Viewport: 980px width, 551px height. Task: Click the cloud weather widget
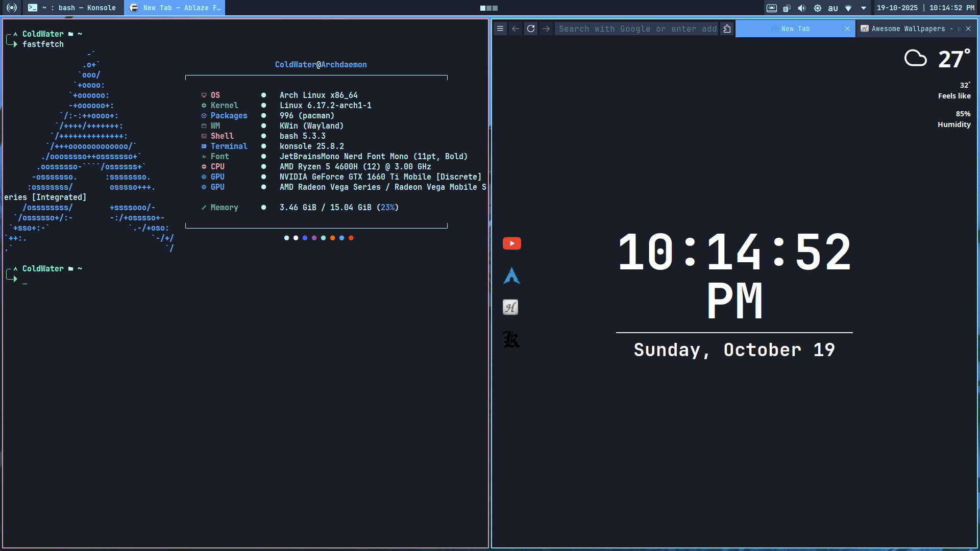915,58
